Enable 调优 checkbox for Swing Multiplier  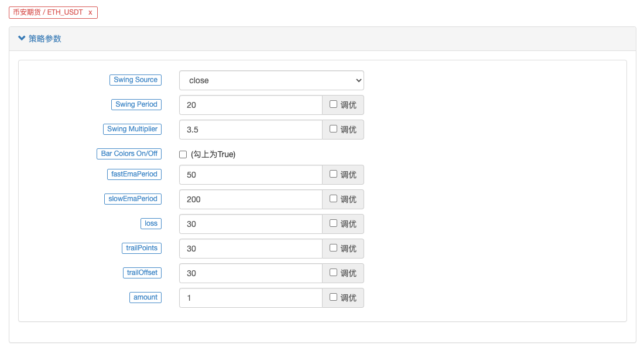[x=333, y=129]
